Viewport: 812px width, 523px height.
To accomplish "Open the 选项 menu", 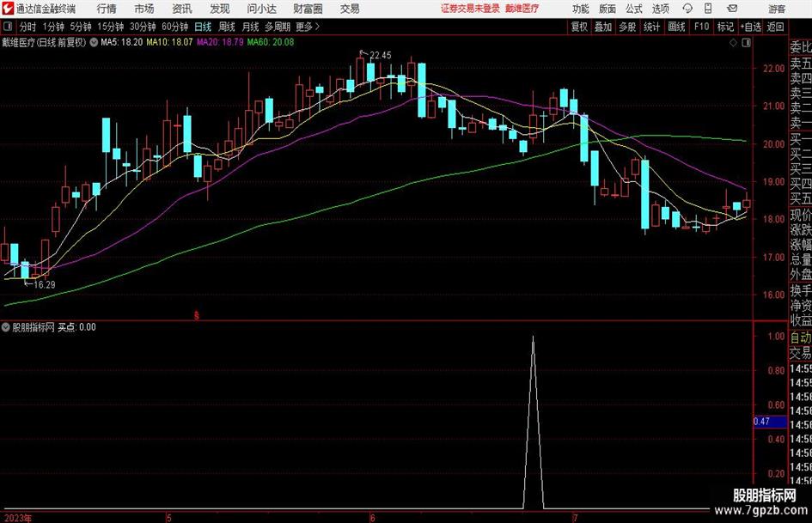I will (x=660, y=9).
